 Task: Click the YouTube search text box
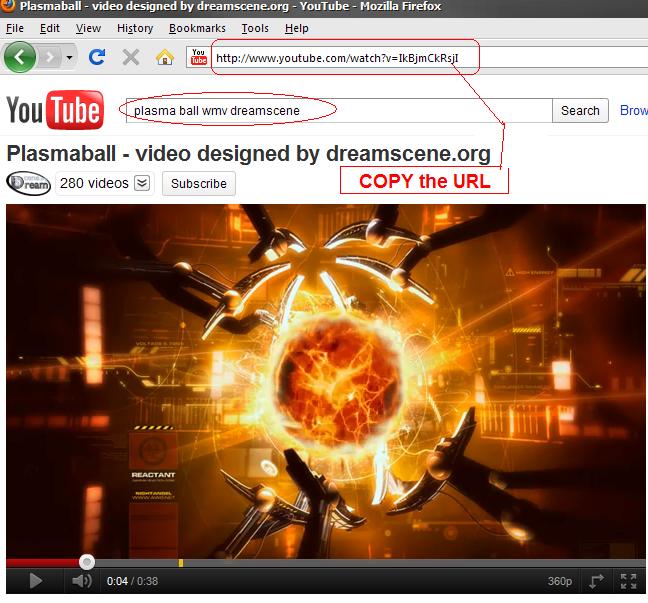(x=339, y=110)
